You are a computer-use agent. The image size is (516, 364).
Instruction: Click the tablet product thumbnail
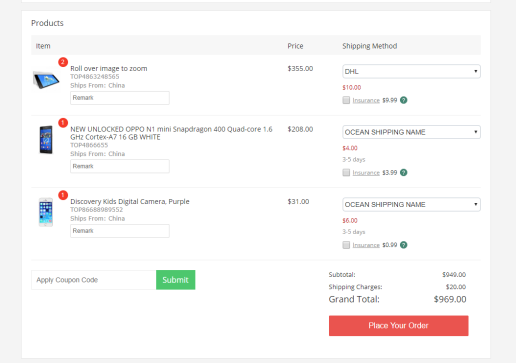46,80
